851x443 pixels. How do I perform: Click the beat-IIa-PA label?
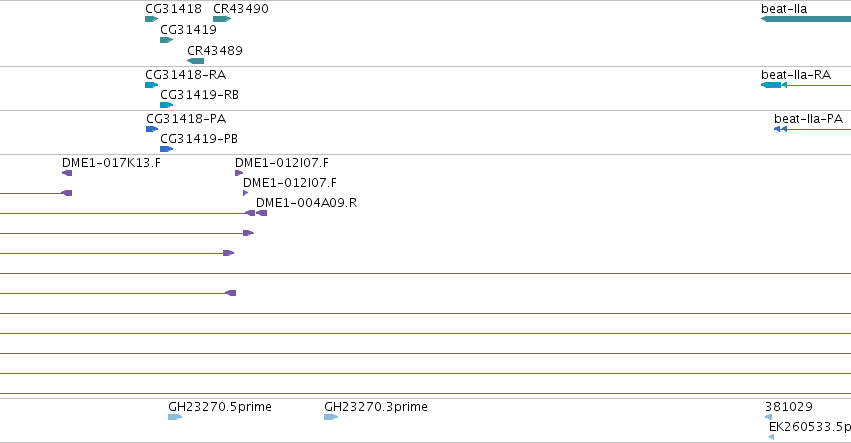click(x=809, y=118)
